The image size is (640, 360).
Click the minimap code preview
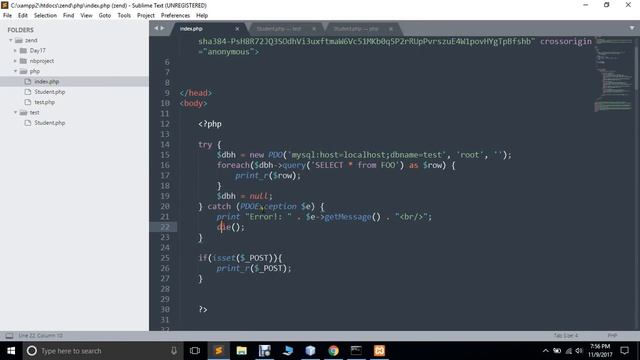click(x=614, y=73)
